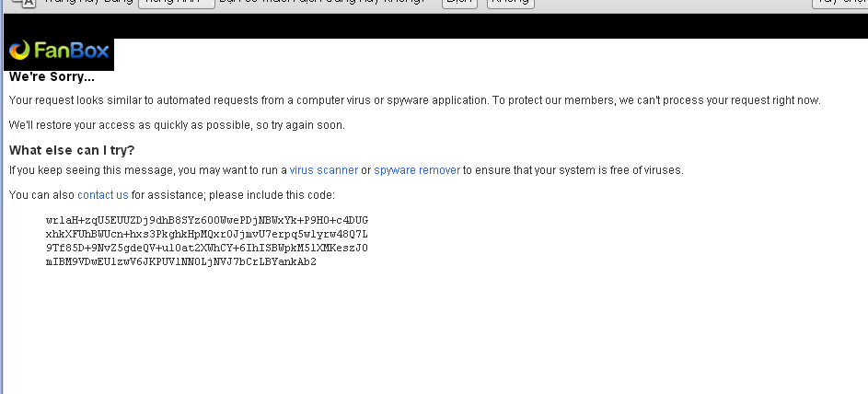Click the code line starting "mIBM9VDwEUlzwV6J"

tap(181, 261)
